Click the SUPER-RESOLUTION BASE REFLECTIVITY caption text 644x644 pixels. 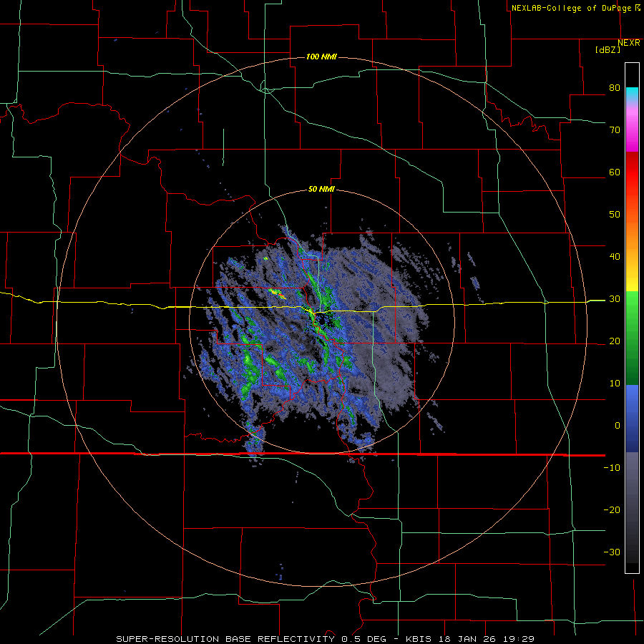(x=225, y=639)
